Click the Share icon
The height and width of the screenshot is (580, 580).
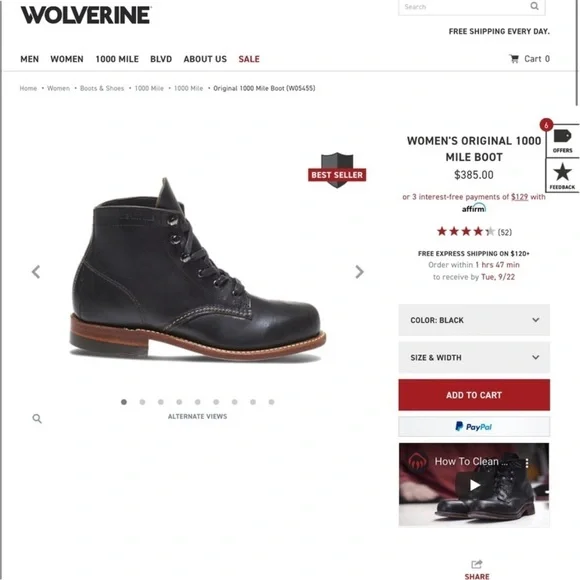(477, 564)
